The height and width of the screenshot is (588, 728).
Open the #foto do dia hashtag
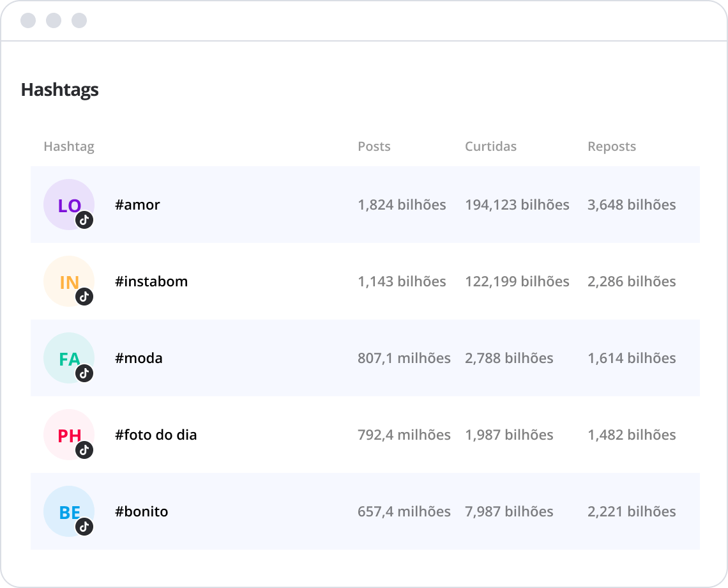coord(156,435)
